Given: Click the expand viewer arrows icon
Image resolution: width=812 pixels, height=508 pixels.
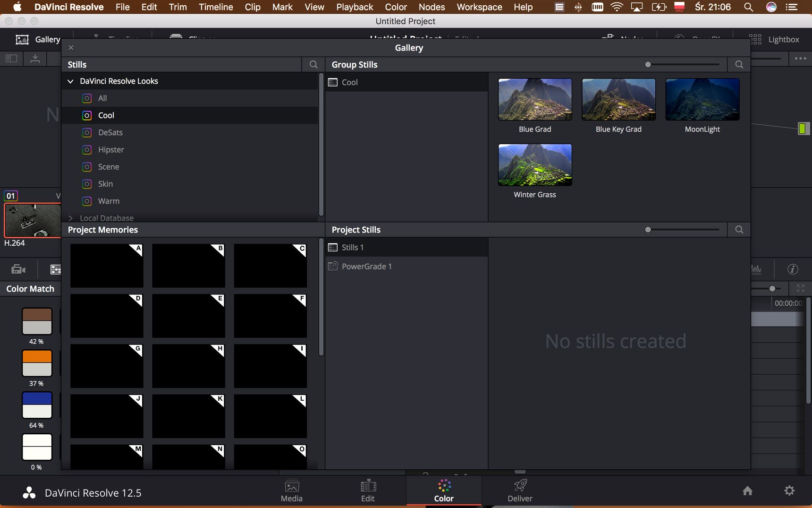Looking at the screenshot, I should (x=800, y=288).
